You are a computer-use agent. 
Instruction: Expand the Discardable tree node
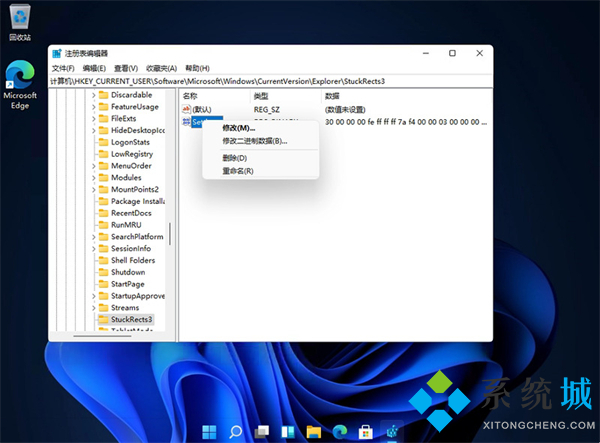coord(94,95)
